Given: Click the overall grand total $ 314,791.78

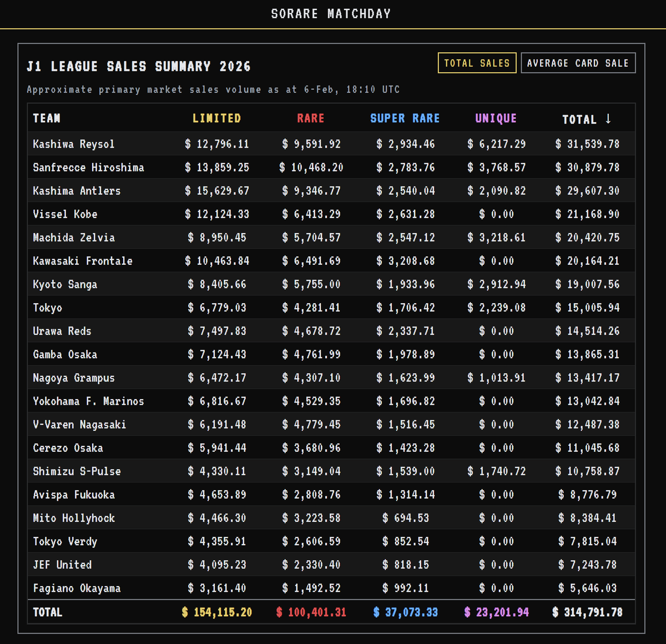Looking at the screenshot, I should [587, 612].
